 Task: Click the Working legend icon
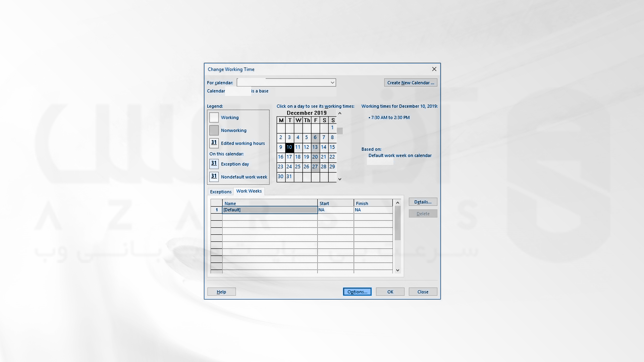click(x=214, y=117)
